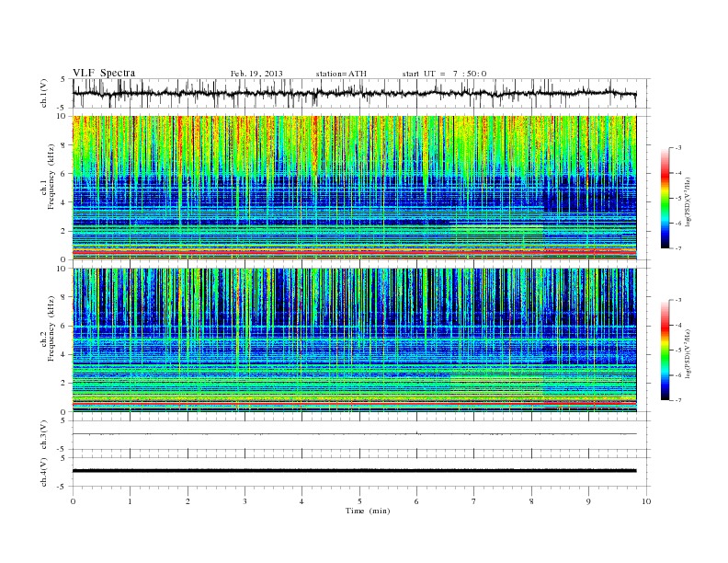Click time axis tick label "7"
This screenshot has width=728, height=563.
tap(473, 501)
